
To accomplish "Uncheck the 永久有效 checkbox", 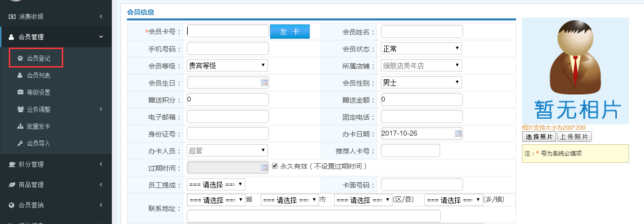I will [275, 166].
